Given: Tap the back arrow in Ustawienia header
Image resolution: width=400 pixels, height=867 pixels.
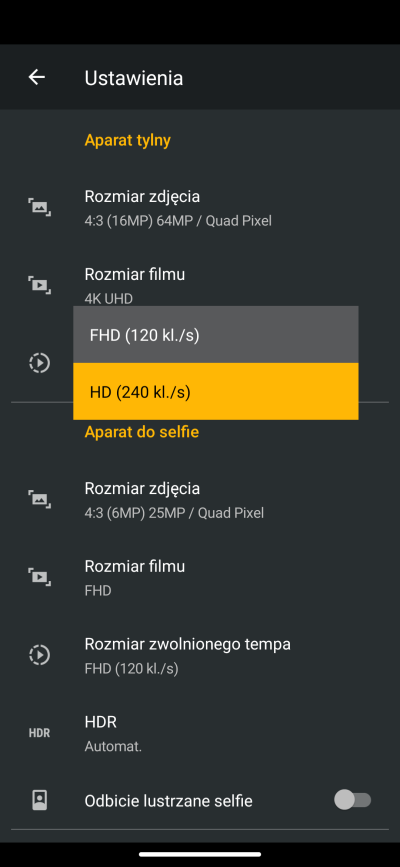Looking at the screenshot, I should coord(37,77).
